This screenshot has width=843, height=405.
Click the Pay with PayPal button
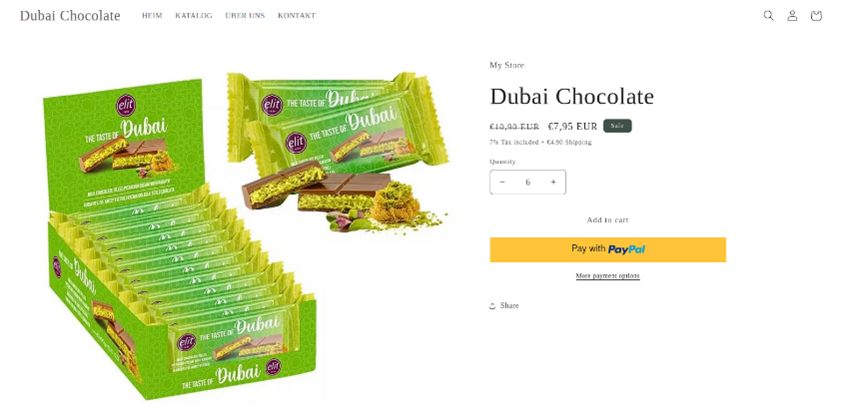point(608,250)
